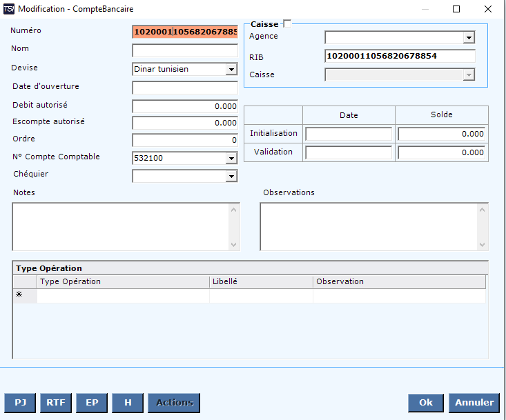506x420 pixels.
Task: Open the Agence dropdown arrow
Action: click(x=469, y=38)
